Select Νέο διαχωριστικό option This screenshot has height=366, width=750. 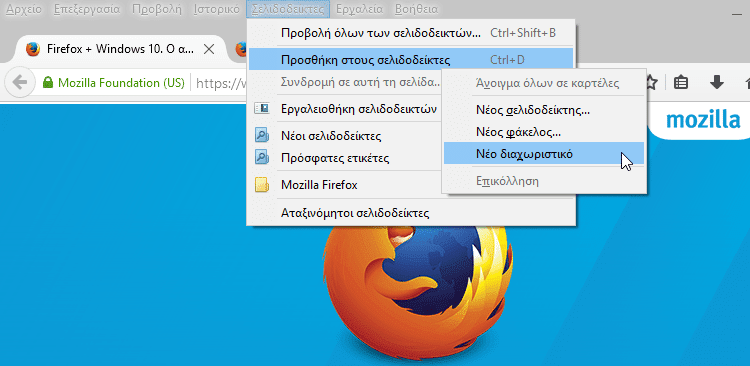[544, 154]
